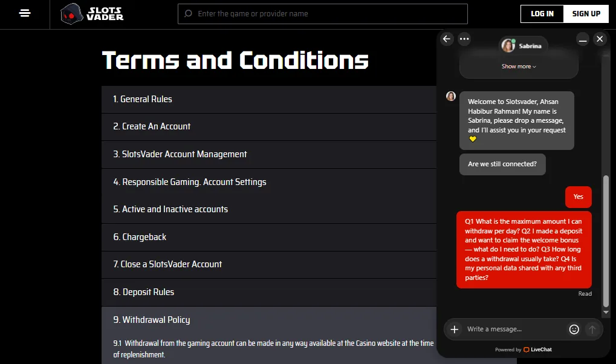Click the Write a message field

coord(514,330)
